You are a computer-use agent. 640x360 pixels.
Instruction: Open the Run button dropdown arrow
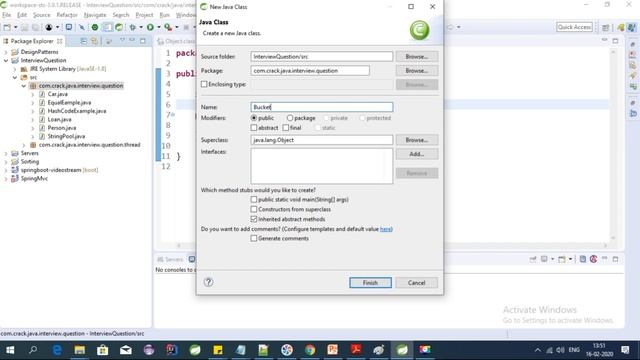point(159,27)
